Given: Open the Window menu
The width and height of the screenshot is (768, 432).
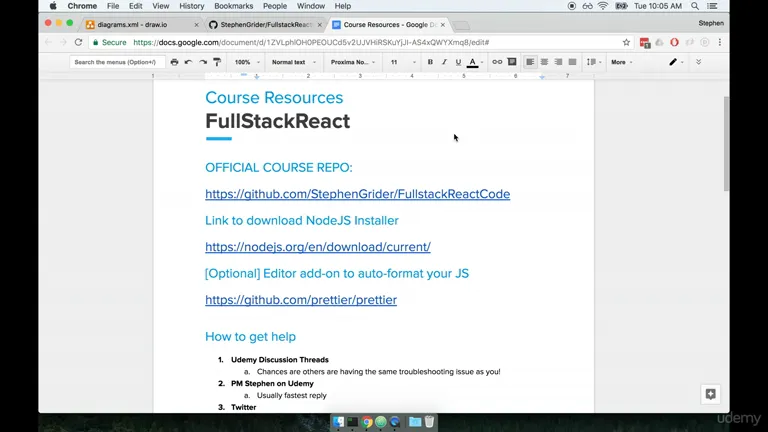Looking at the screenshot, I should pos(311,6).
